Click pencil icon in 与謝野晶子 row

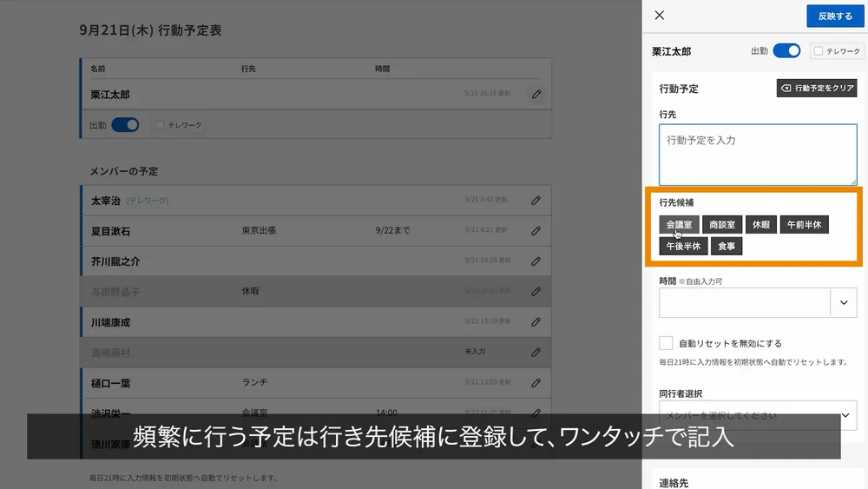click(x=536, y=292)
